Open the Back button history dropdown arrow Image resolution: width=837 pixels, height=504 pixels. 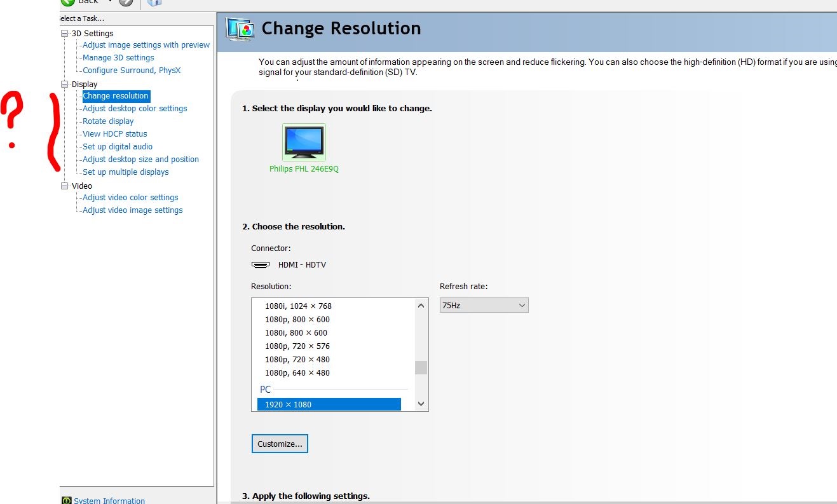(110, 2)
